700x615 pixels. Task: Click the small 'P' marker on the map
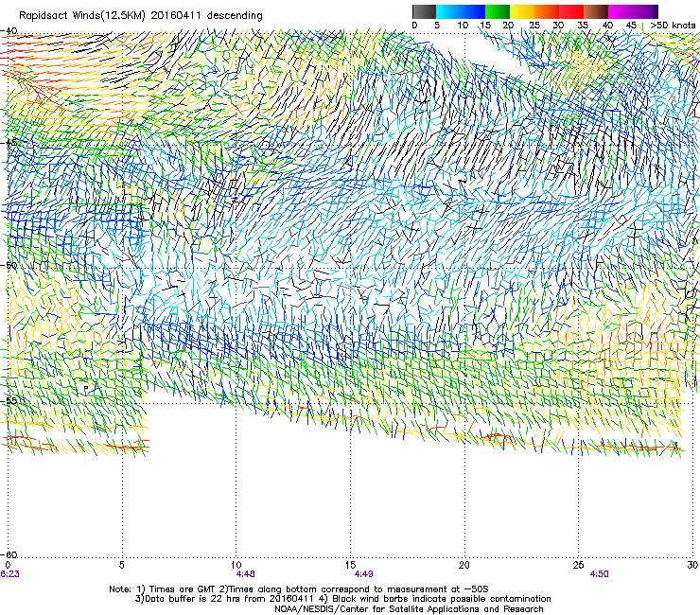pos(86,388)
